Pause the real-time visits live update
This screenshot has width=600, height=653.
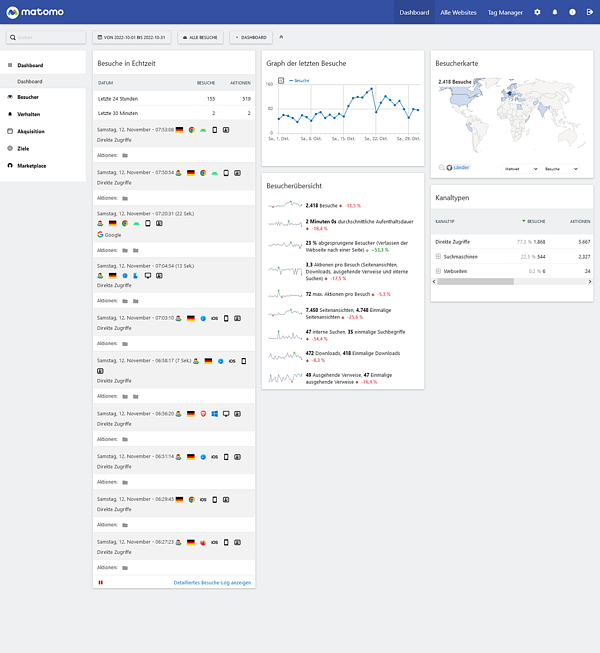pyautogui.click(x=100, y=582)
